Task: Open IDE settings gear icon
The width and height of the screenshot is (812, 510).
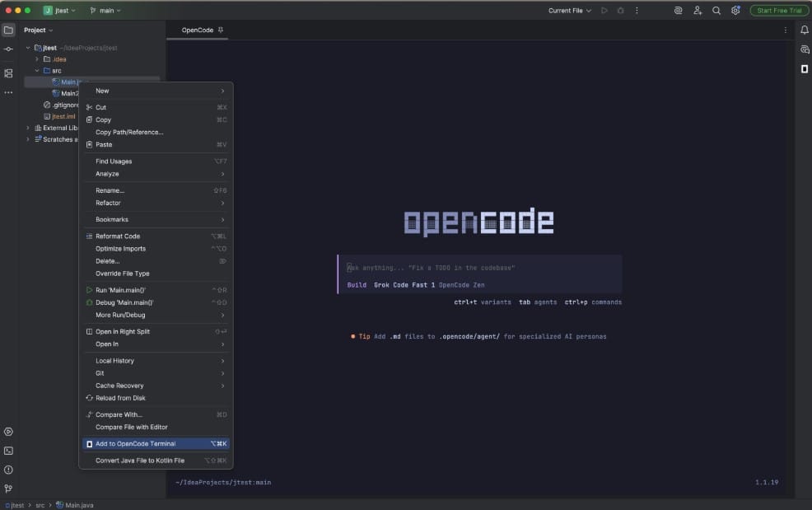Action: [735, 11]
